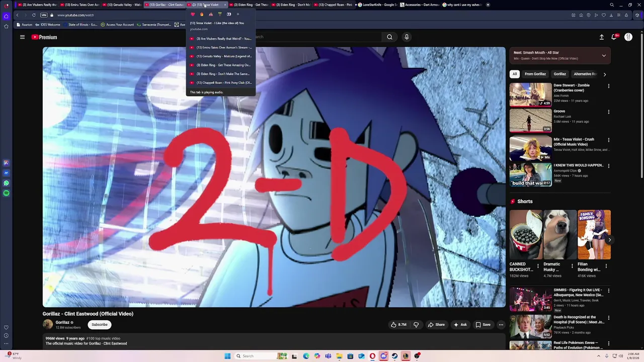Screen dimensions: 644x362
Task: Open options for SWMRS Figuring It Out LIVE
Action: [x=609, y=291]
